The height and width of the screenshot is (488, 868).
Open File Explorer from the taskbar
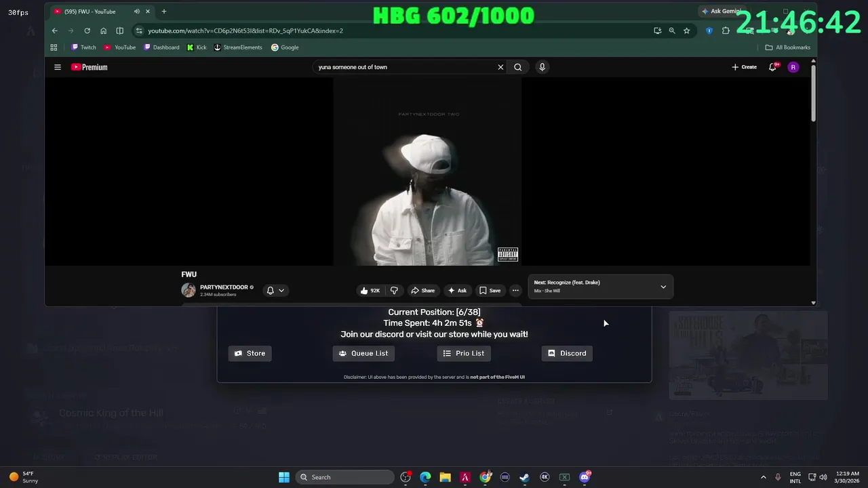pyautogui.click(x=445, y=477)
